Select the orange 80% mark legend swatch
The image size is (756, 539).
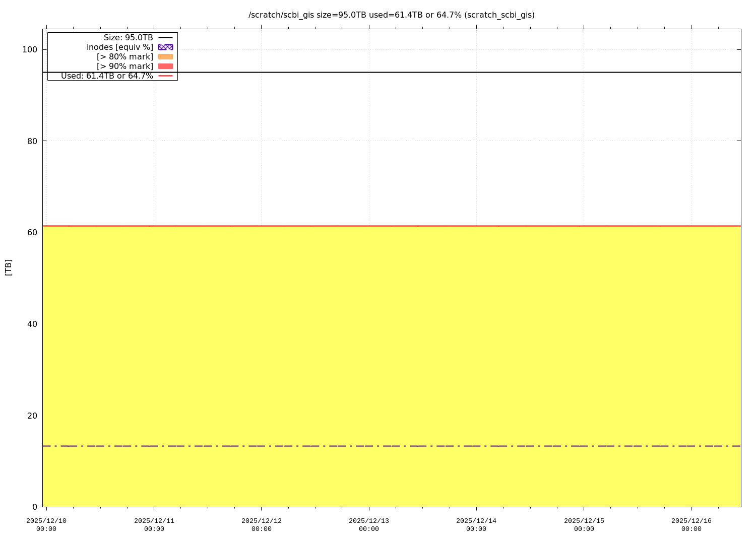[x=165, y=56]
